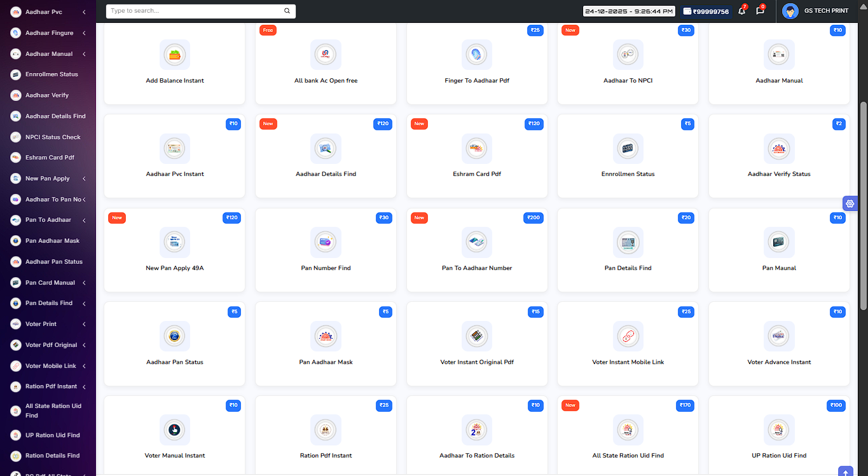Click the floating settings gear icon
Viewport: 868px width, 476px height.
tap(850, 203)
